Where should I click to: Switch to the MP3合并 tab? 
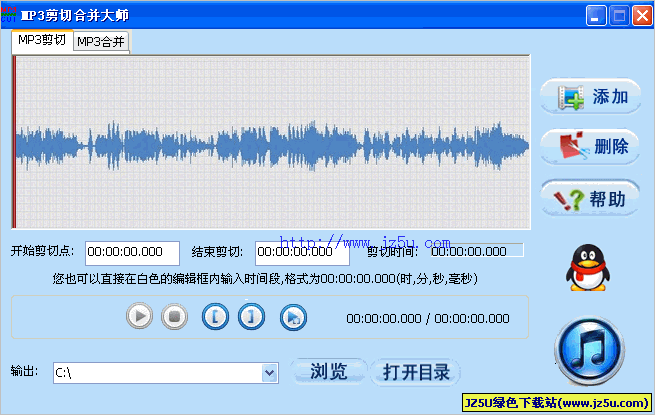(101, 41)
